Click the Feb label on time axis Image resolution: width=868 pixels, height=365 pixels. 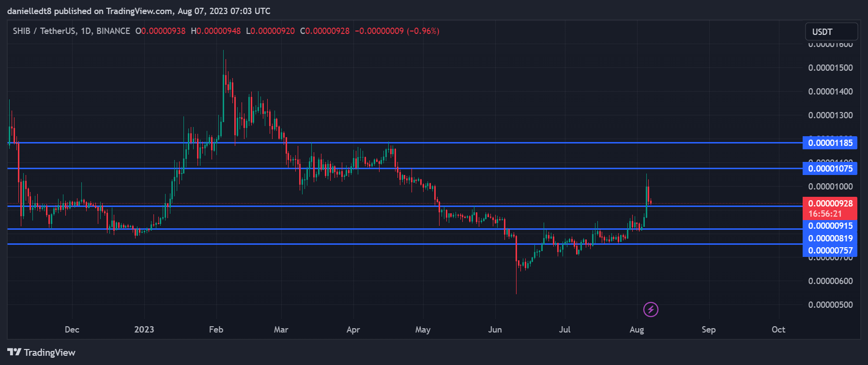coord(216,330)
